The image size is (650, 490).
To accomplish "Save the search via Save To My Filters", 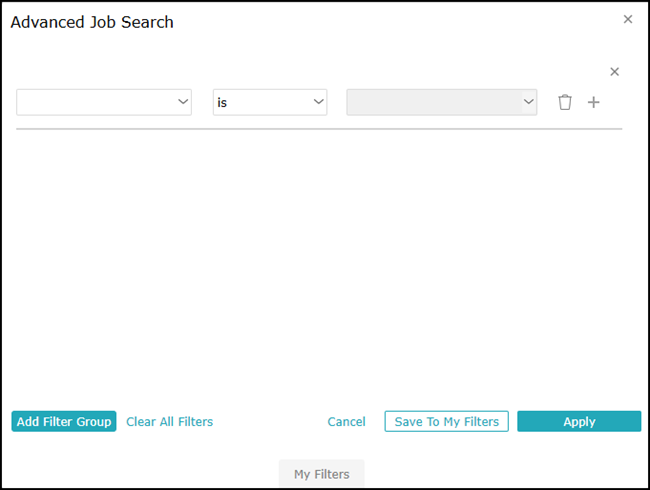I will coord(446,421).
